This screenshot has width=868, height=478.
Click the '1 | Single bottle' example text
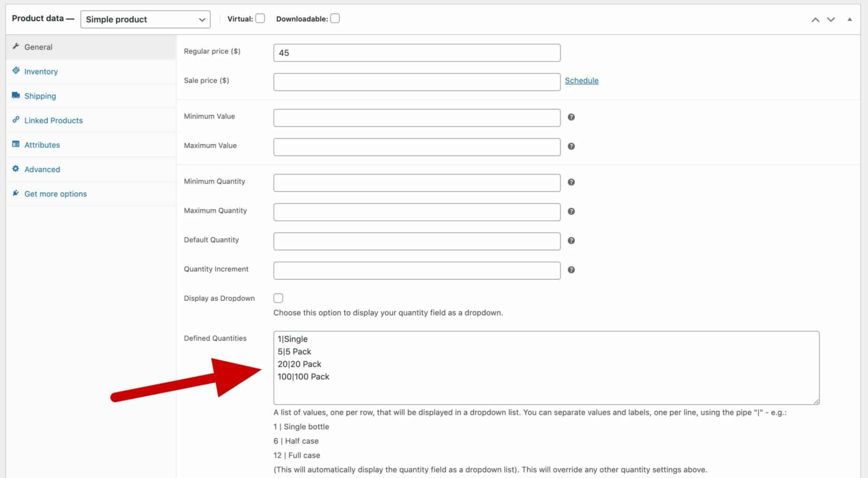(301, 426)
